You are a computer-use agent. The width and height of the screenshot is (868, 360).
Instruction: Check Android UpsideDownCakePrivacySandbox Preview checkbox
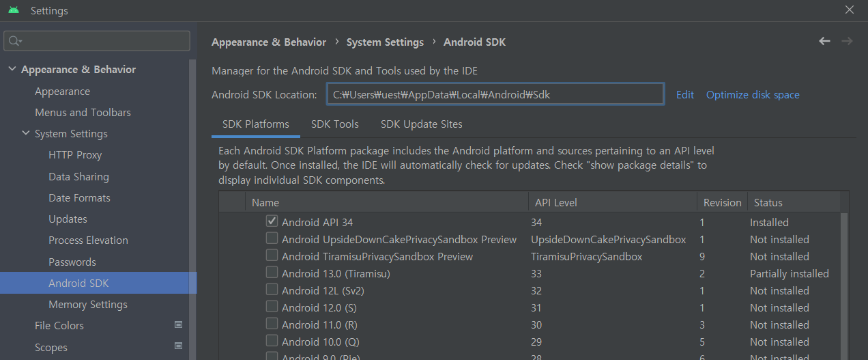[x=272, y=238]
